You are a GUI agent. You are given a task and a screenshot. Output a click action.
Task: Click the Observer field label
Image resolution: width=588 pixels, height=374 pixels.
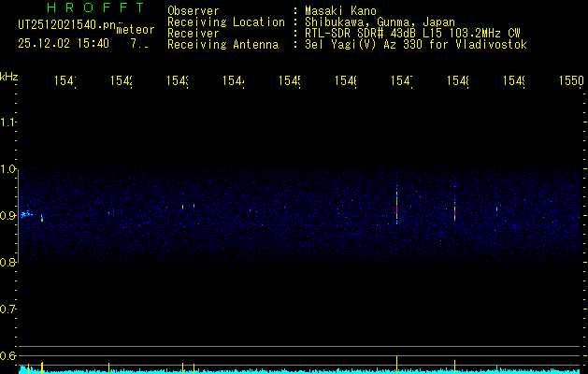coord(194,11)
